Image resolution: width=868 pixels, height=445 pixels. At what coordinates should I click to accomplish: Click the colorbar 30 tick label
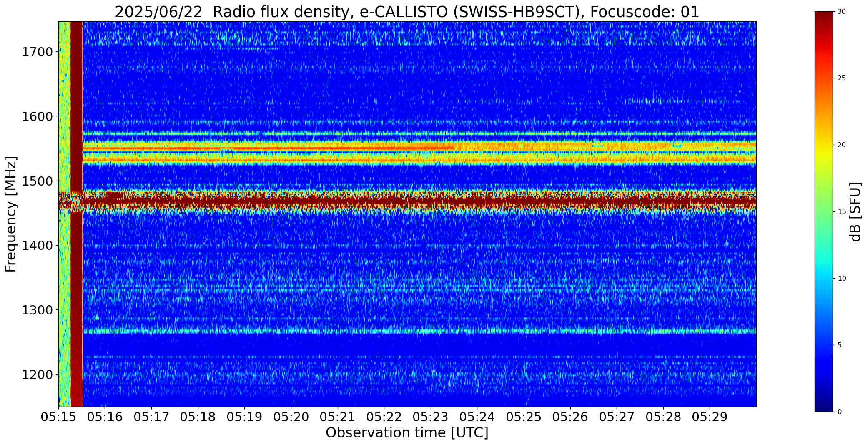point(842,12)
